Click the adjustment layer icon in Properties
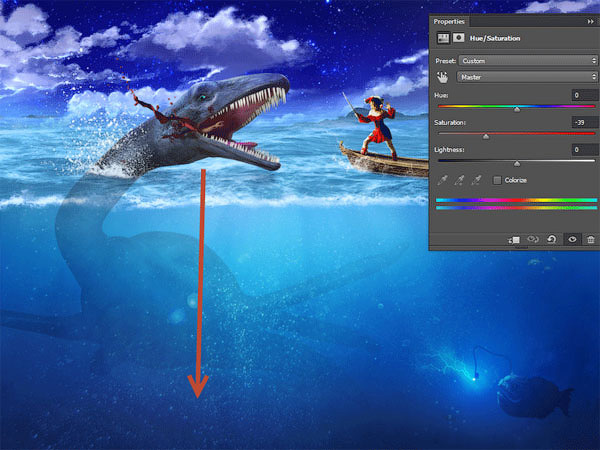This screenshot has height=450, width=600. (443, 38)
